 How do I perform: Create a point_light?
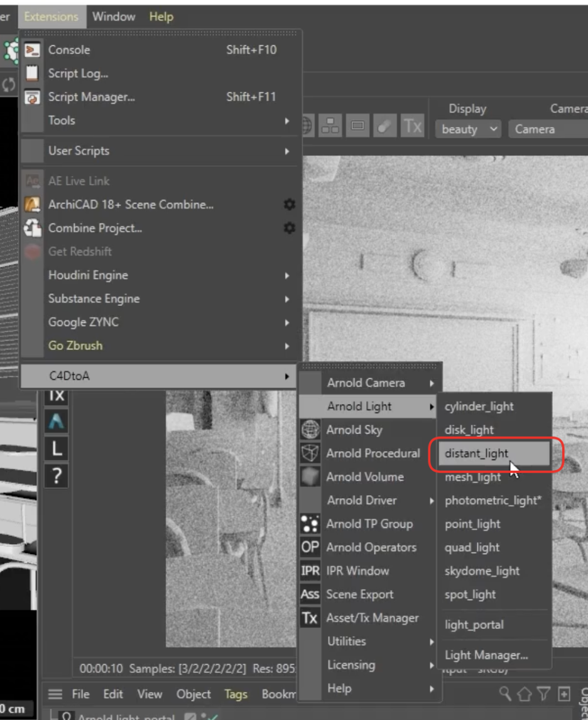tap(494, 524)
